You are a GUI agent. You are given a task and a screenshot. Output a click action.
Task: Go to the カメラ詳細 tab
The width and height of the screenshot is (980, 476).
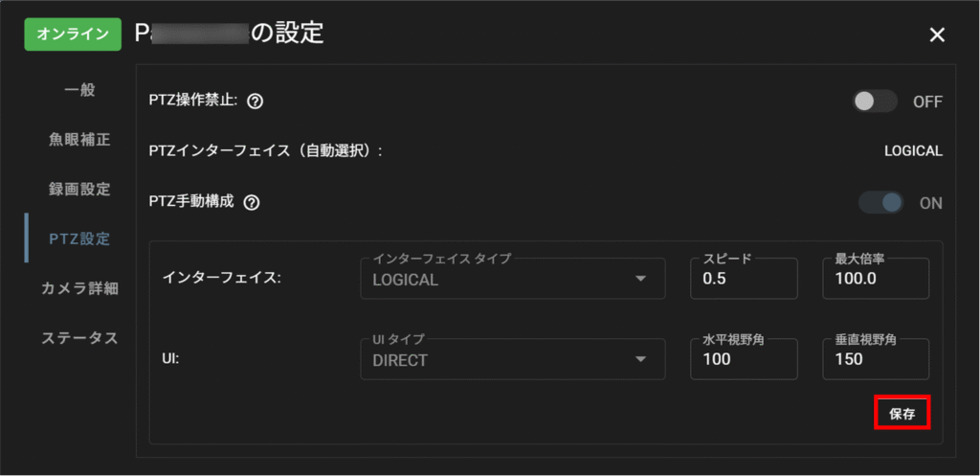pos(80,288)
